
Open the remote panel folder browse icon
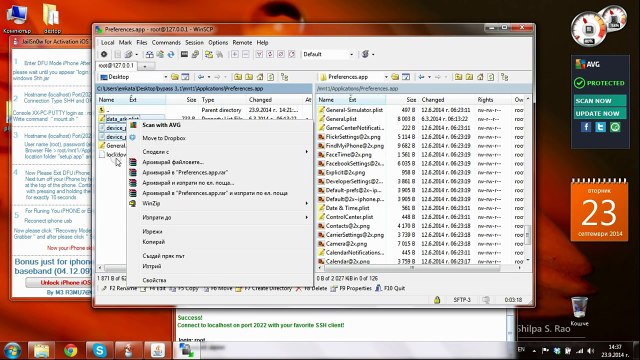pyautogui.click(x=395, y=77)
